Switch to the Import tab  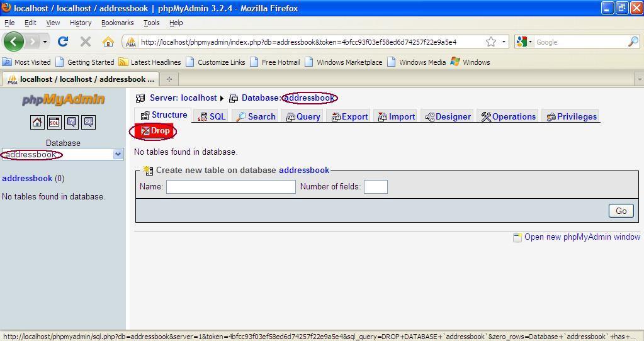coord(396,116)
